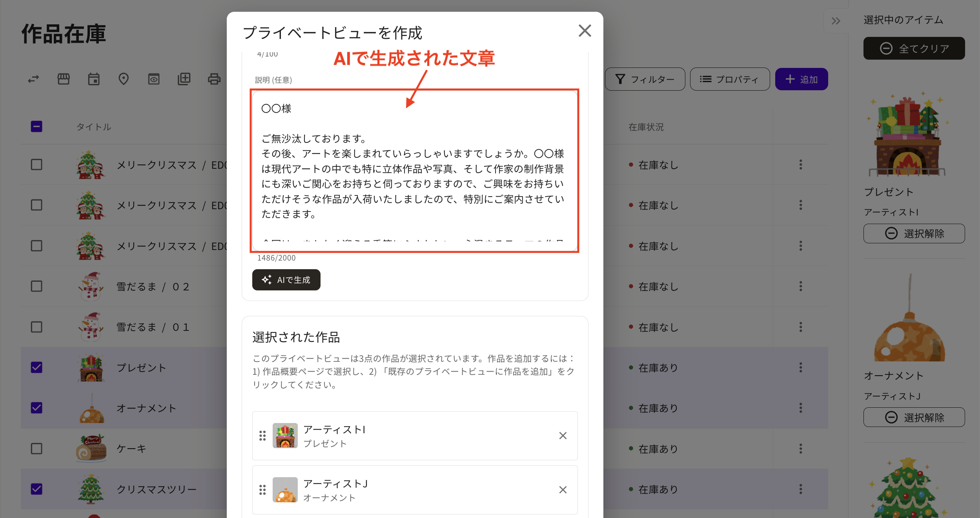This screenshot has width=980, height=518.
Task: Click the duplicate plus toolbar icon
Action: (184, 79)
